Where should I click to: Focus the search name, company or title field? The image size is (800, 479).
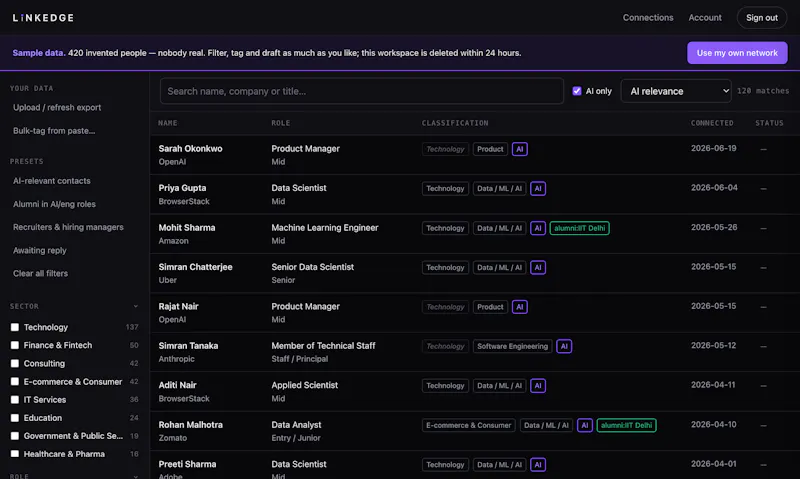[362, 91]
